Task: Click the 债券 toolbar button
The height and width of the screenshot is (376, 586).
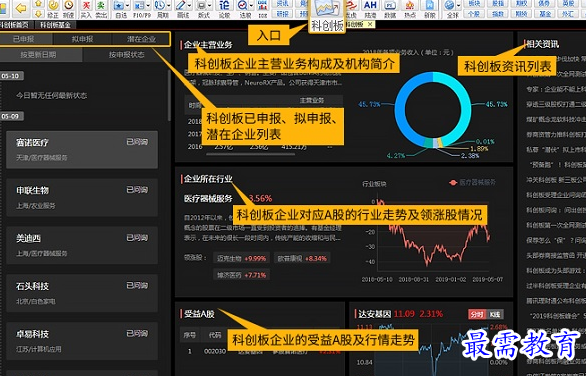Action: click(x=546, y=3)
